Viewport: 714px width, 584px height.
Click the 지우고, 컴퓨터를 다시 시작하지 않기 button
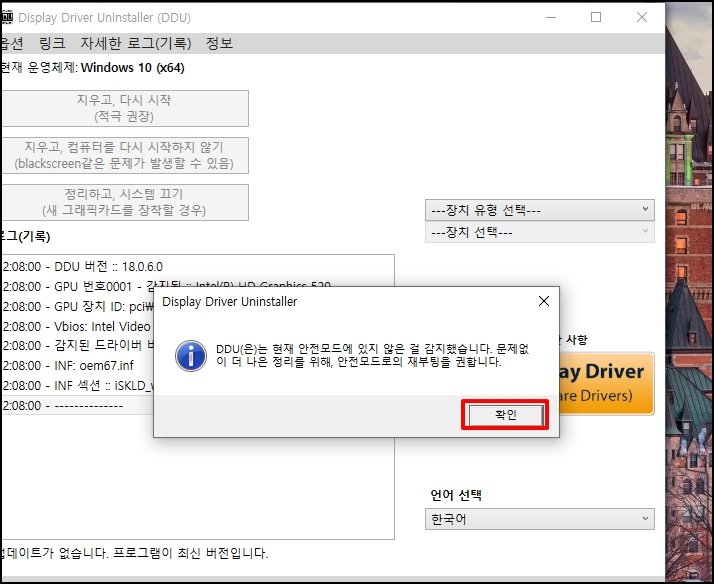(x=124, y=155)
